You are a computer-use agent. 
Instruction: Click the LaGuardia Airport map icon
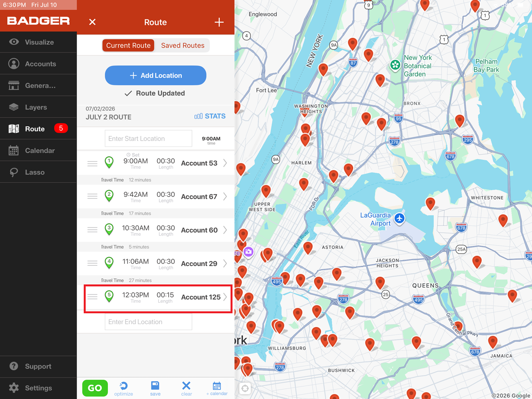click(399, 218)
